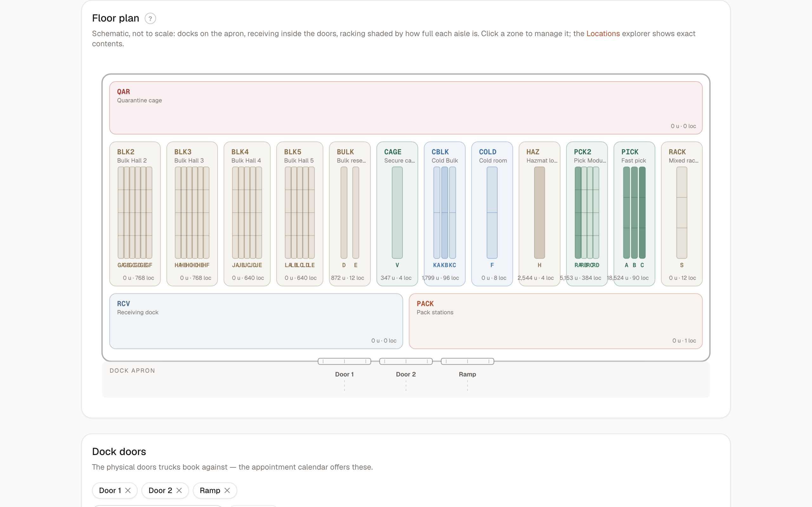Click the Floor plan help icon
The height and width of the screenshot is (507, 812).
150,18
